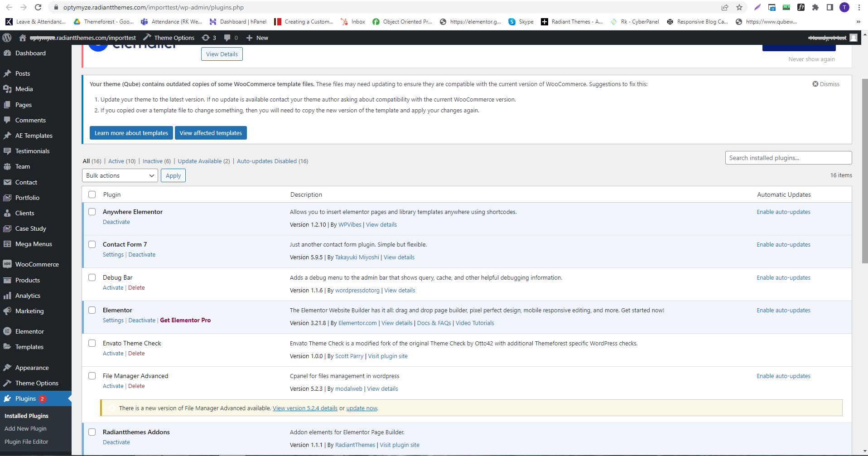Click the WordPress logo in admin bar
This screenshot has width=868, height=456.
(x=7, y=38)
